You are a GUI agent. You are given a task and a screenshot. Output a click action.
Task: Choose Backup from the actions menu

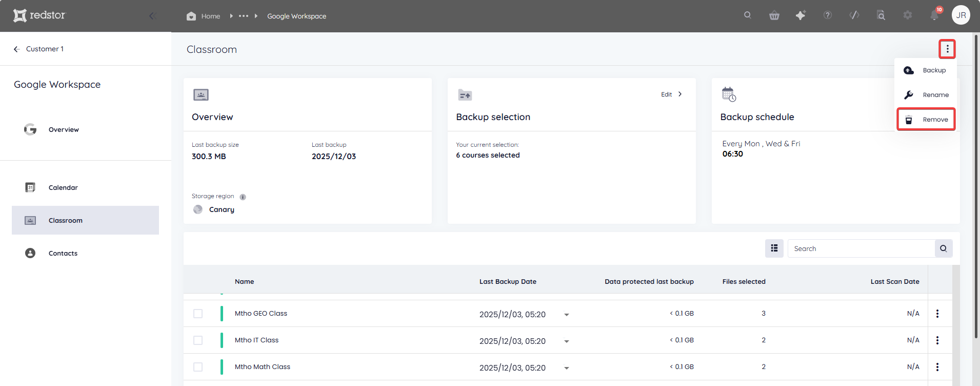pyautogui.click(x=926, y=70)
